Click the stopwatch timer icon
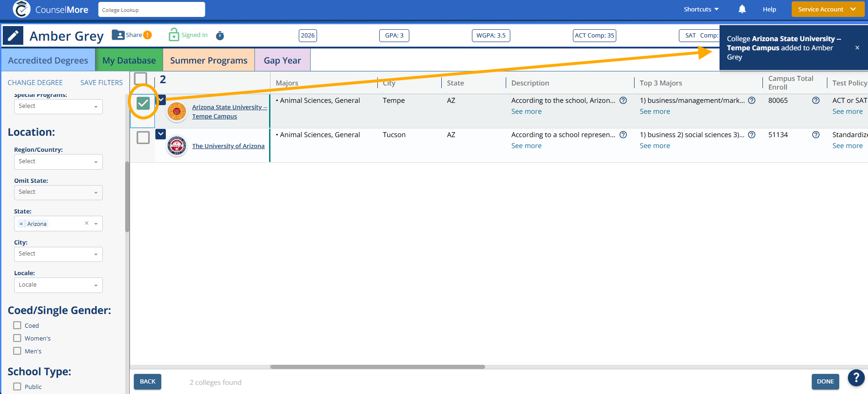Image resolution: width=868 pixels, height=394 pixels. (x=220, y=35)
